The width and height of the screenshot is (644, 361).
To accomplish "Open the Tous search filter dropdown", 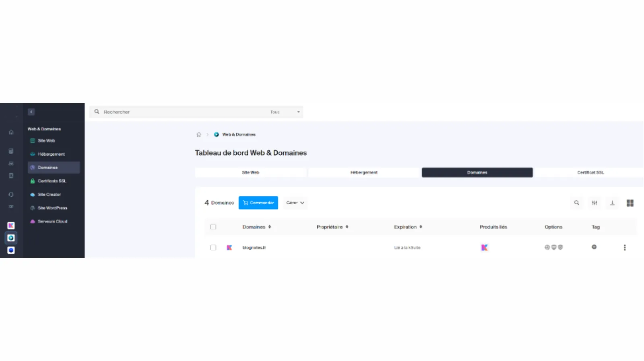I will (285, 112).
